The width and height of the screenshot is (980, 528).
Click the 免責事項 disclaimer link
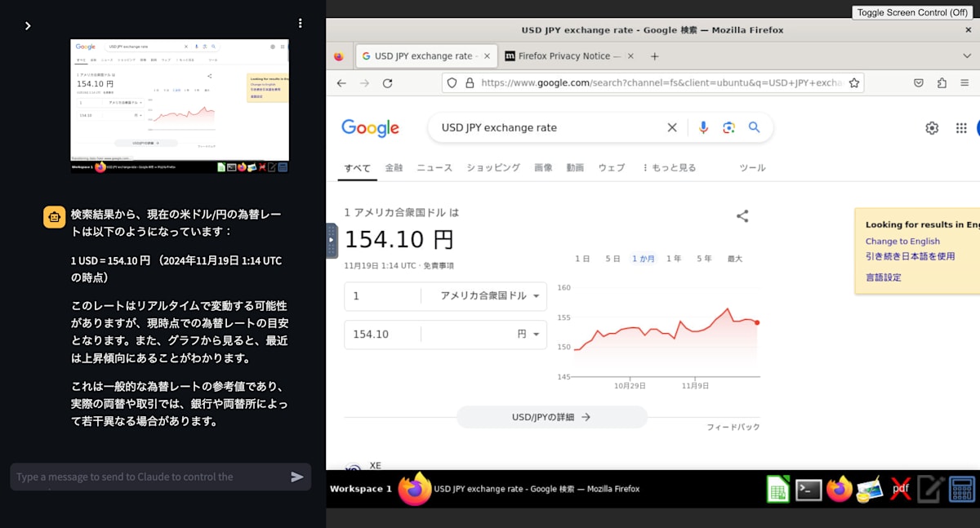point(439,266)
